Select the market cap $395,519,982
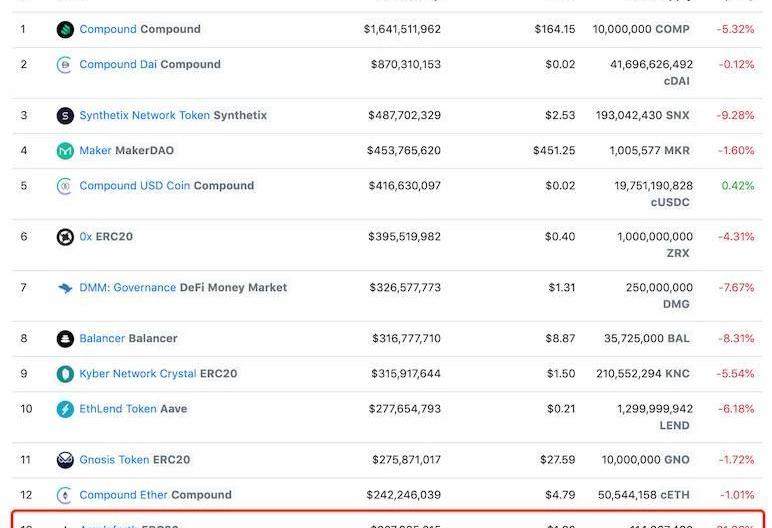Viewport: 772px width, 528px height. tap(404, 236)
